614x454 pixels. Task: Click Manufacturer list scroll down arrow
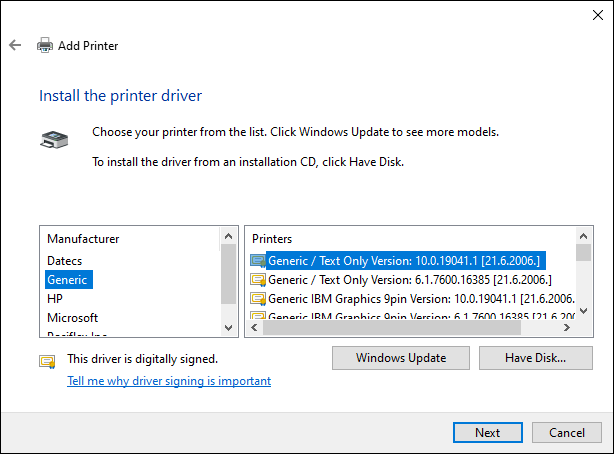[x=229, y=327]
